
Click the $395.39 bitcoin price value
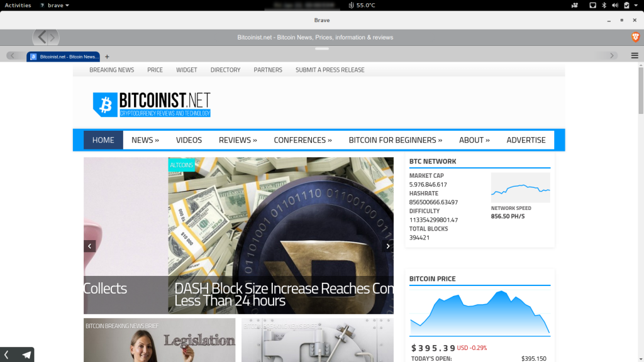pyautogui.click(x=433, y=348)
